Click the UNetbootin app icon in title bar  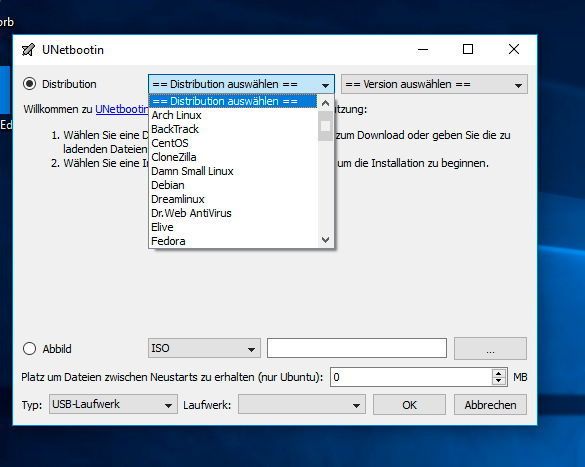click(x=28, y=50)
